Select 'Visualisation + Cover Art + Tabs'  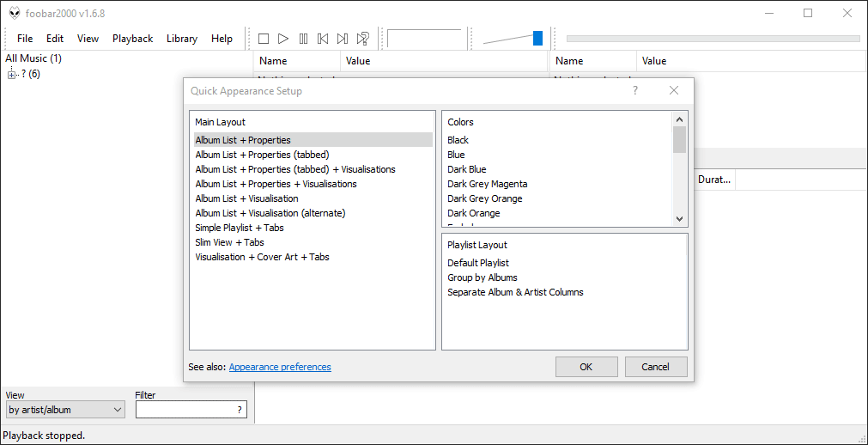pos(313,257)
